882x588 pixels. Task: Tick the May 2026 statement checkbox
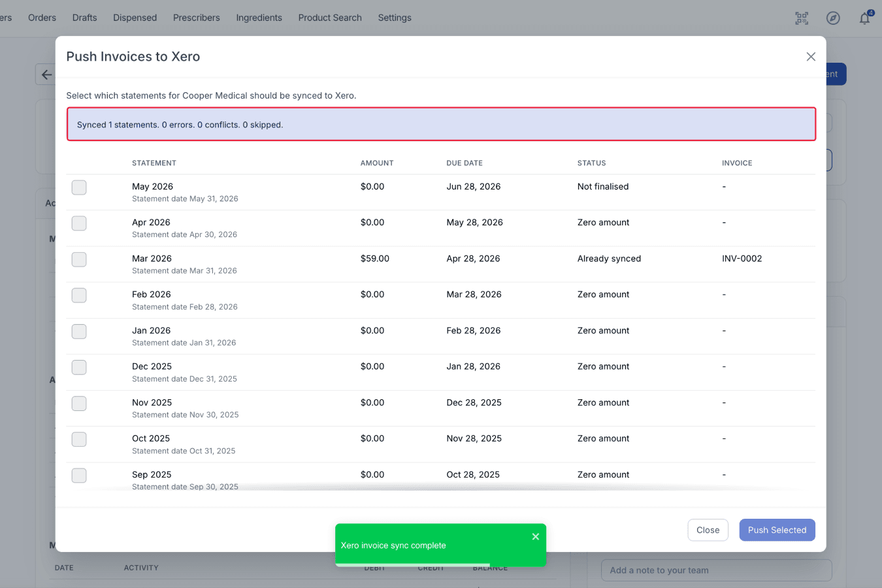[x=79, y=188]
